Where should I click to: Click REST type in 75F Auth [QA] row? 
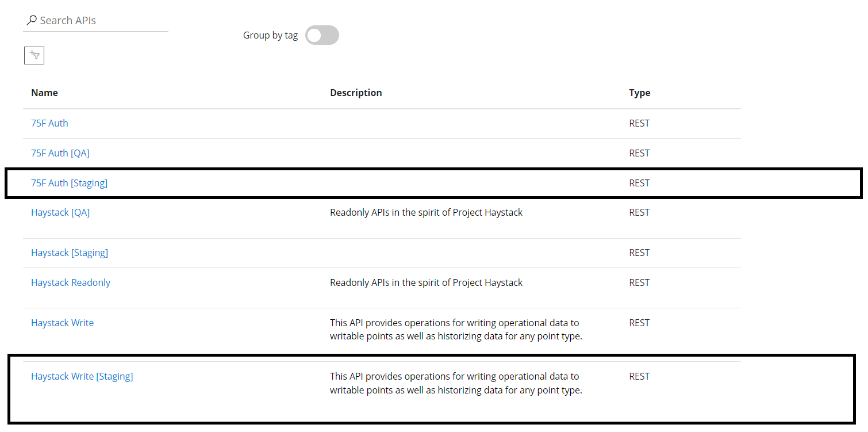click(x=639, y=153)
